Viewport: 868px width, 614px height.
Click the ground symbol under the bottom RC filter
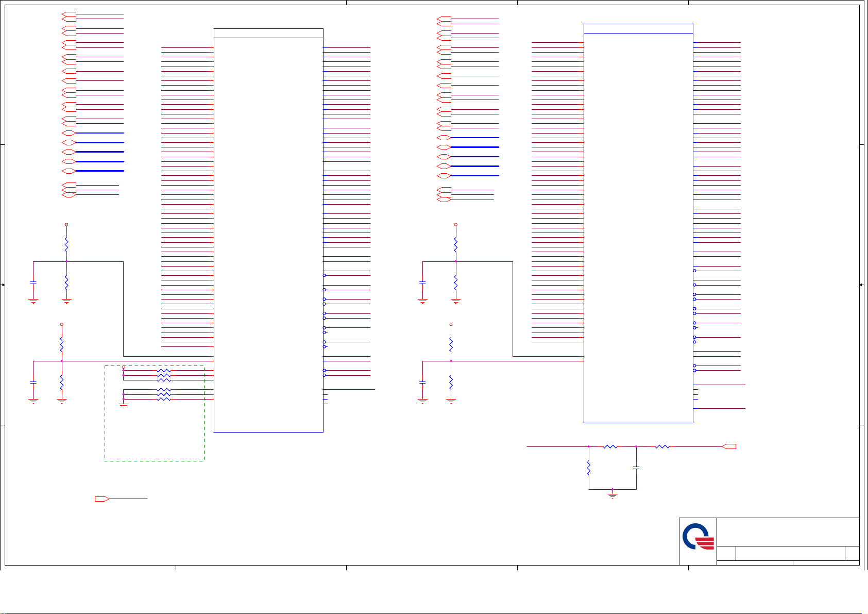(x=612, y=495)
